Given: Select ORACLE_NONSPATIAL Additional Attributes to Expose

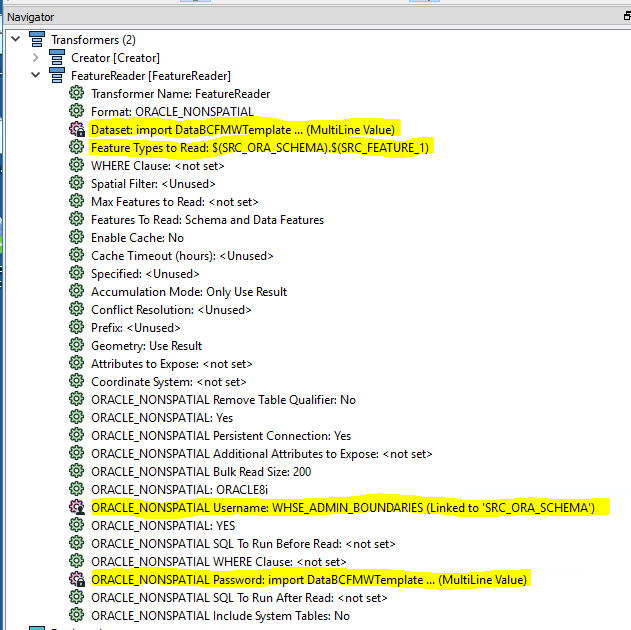Looking at the screenshot, I should (262, 454).
